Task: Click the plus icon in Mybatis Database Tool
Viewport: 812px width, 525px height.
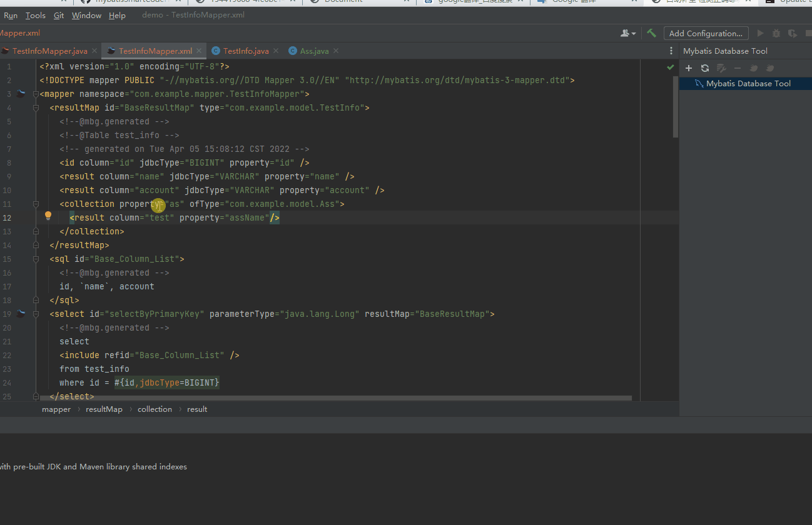Action: pyautogui.click(x=689, y=68)
